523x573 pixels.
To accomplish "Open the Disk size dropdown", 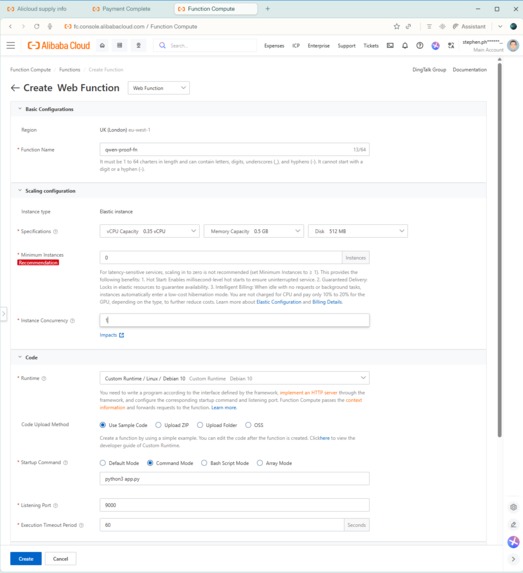I will coord(358,231).
